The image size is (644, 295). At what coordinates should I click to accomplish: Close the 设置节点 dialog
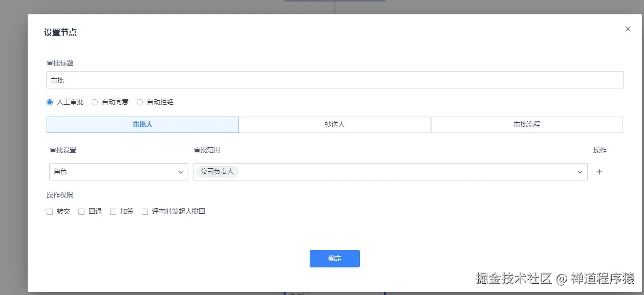628,29
